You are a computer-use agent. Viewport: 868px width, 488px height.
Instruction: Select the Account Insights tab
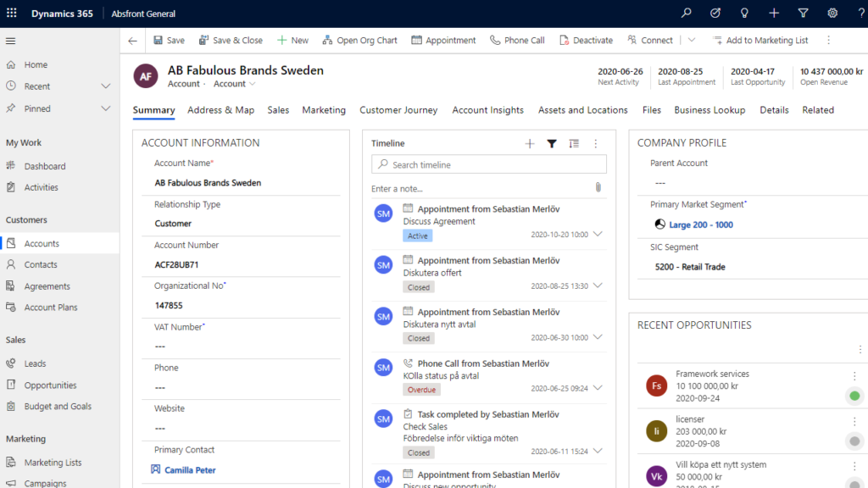coord(487,110)
